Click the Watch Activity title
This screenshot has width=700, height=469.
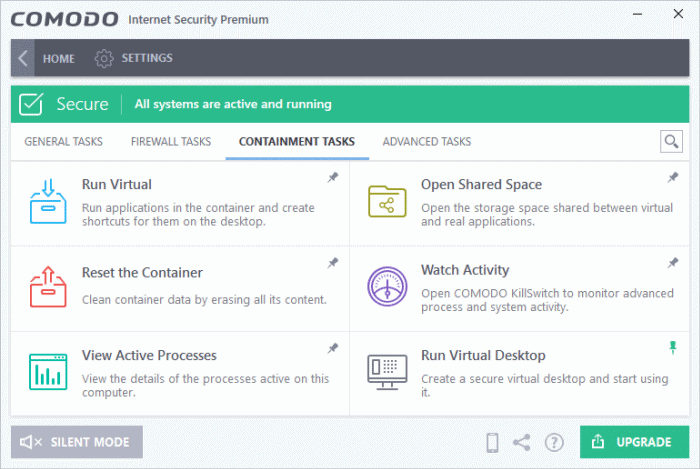(465, 270)
